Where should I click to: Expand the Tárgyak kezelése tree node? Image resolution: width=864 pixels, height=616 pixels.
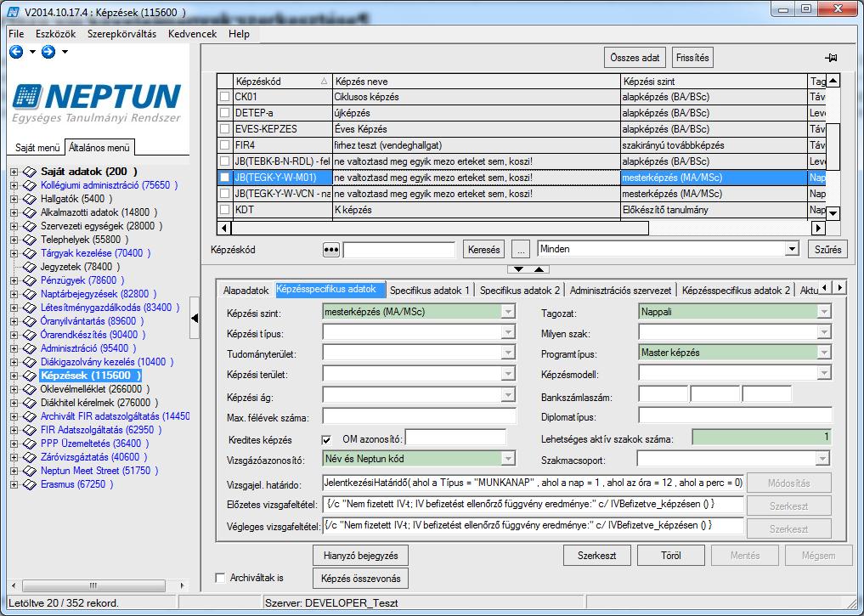[x=14, y=253]
